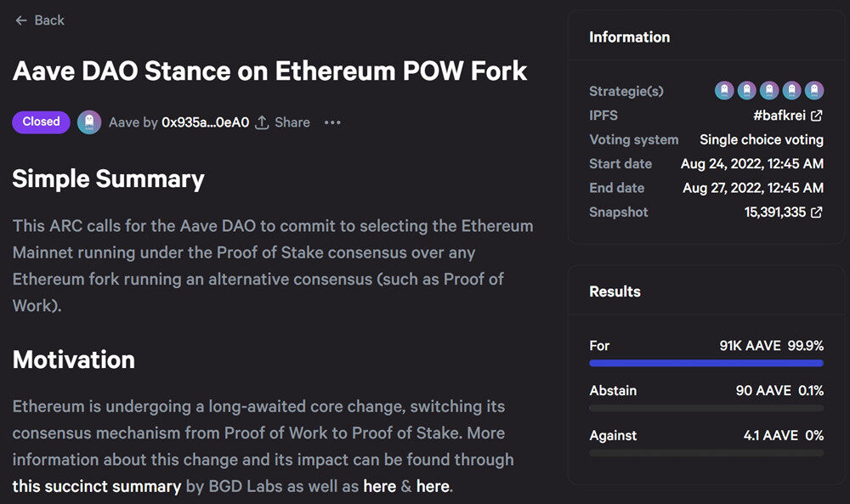Open 'this succinct summary' link
850x504 pixels.
pos(97,486)
